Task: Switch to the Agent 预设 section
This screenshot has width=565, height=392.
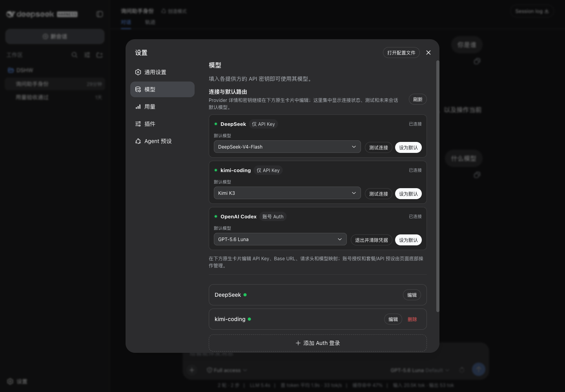Action: tap(162, 141)
